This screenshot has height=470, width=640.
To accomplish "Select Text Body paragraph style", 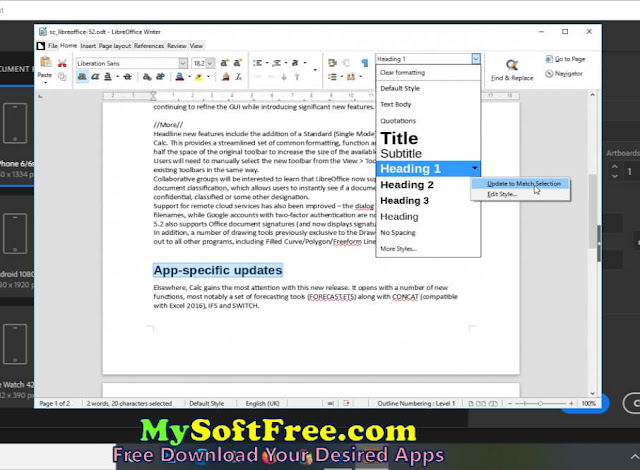I will click(x=428, y=104).
